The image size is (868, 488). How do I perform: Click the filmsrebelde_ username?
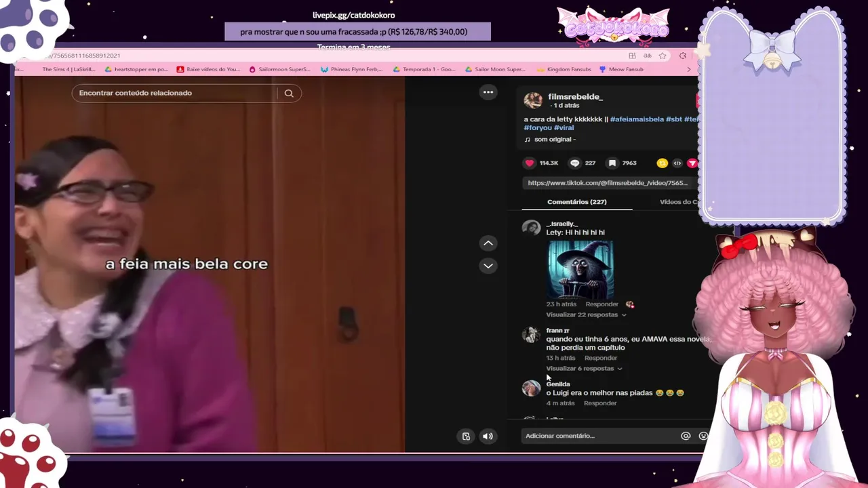coord(575,97)
